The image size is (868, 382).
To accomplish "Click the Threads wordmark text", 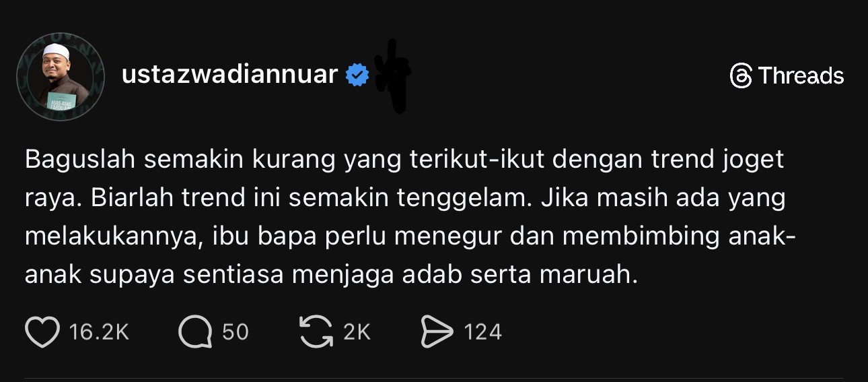I will click(801, 75).
